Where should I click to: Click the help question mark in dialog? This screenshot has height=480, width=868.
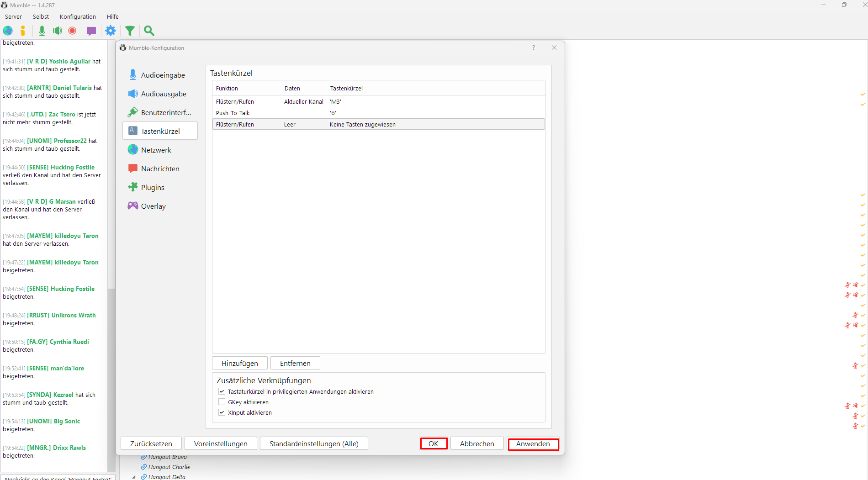[x=534, y=47]
